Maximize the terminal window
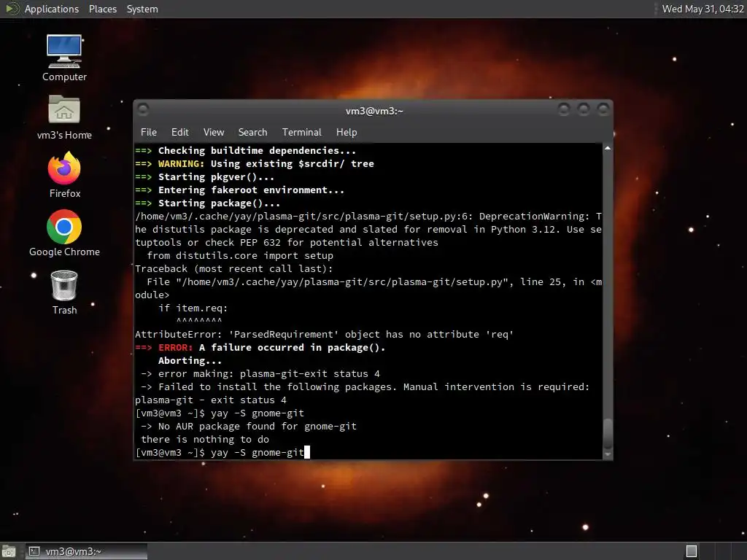The height and width of the screenshot is (560, 747). [x=584, y=110]
